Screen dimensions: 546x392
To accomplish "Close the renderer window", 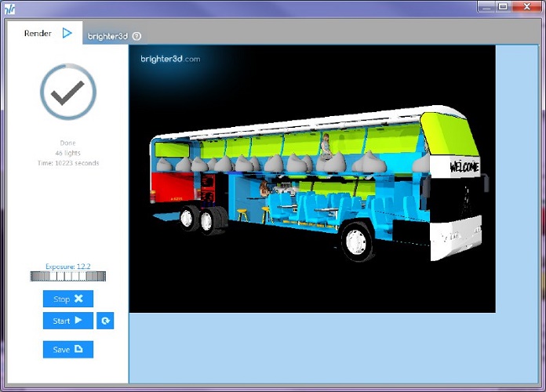I will (526, 6).
